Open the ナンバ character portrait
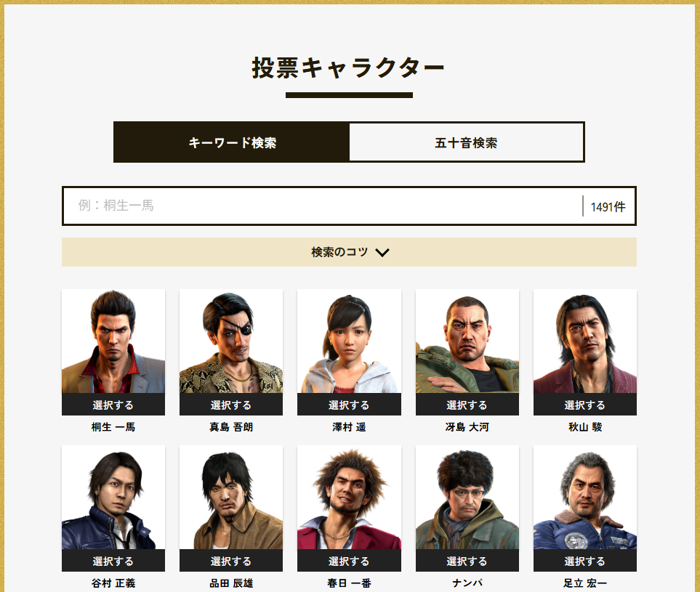This screenshot has height=592, width=700. pyautogui.click(x=467, y=498)
